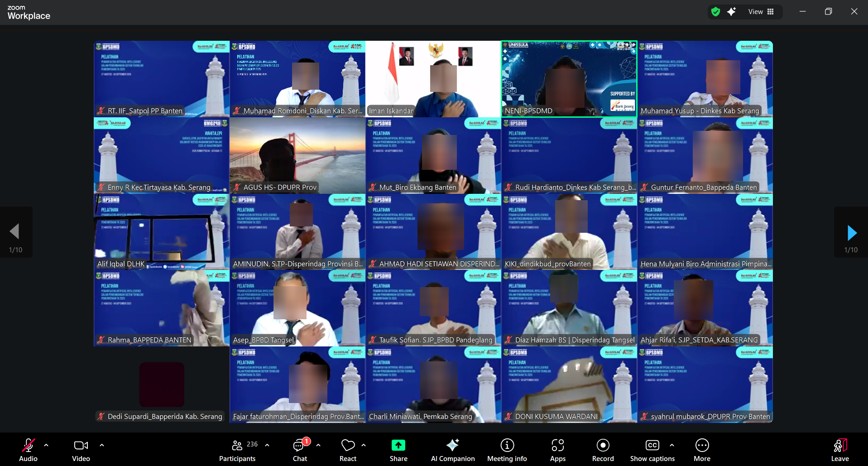
Task: Start Record
Action: pyautogui.click(x=603, y=450)
